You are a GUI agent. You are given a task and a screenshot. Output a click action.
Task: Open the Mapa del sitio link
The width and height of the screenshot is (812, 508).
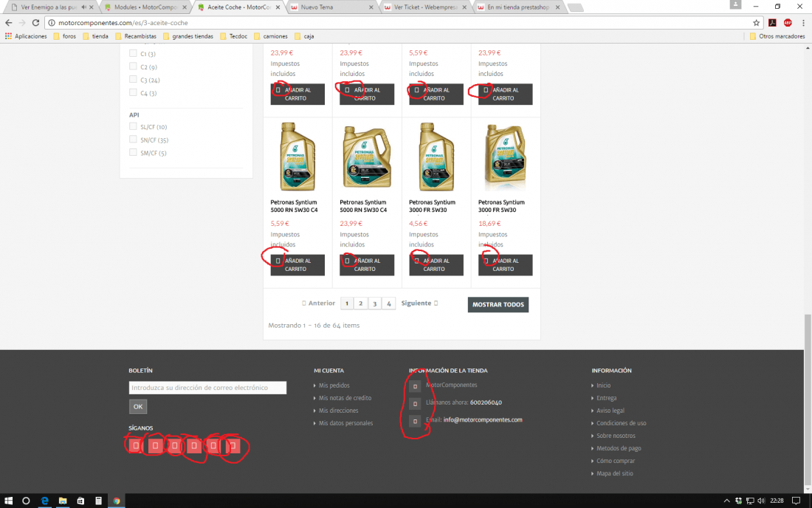pyautogui.click(x=615, y=473)
